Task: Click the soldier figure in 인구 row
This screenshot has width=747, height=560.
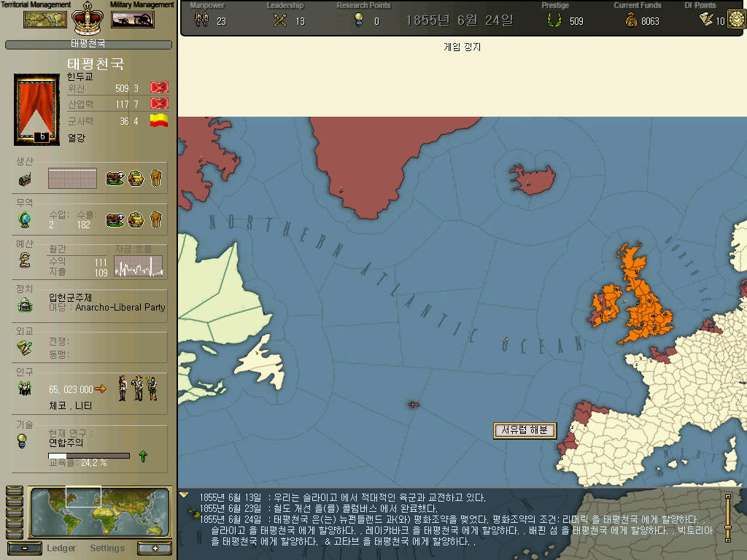Action: point(123,388)
